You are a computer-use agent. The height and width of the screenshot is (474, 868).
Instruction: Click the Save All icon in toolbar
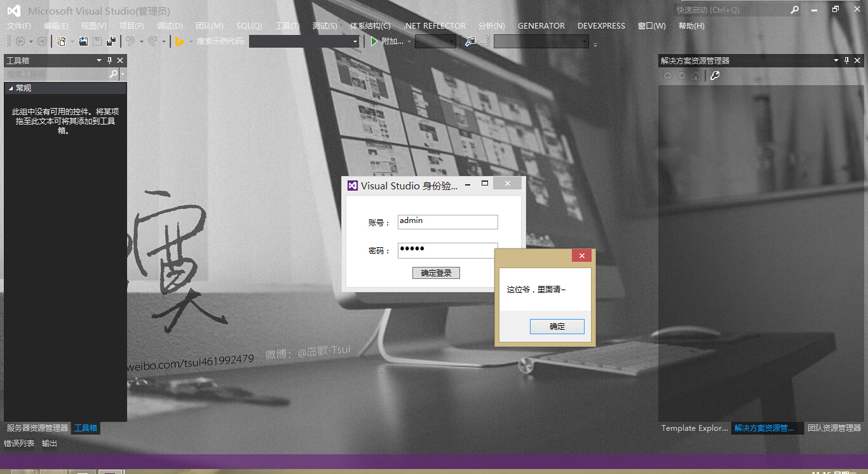(x=112, y=41)
